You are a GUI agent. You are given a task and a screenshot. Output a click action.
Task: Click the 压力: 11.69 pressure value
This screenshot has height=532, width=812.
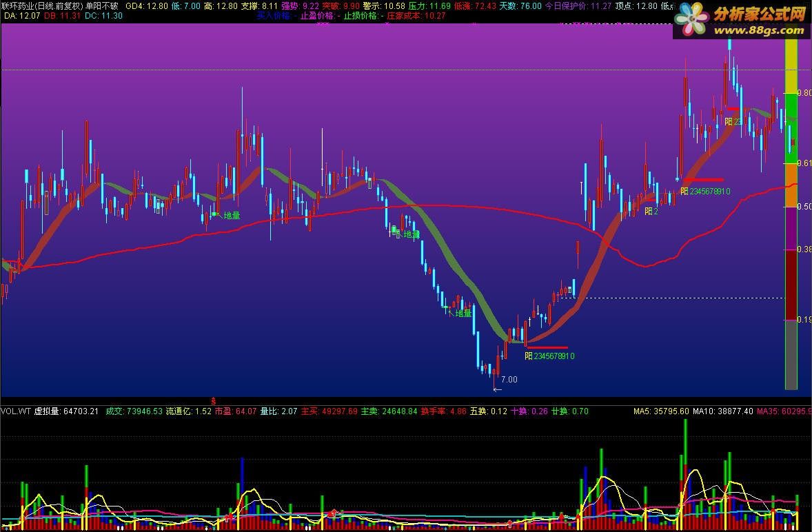tap(429, 6)
